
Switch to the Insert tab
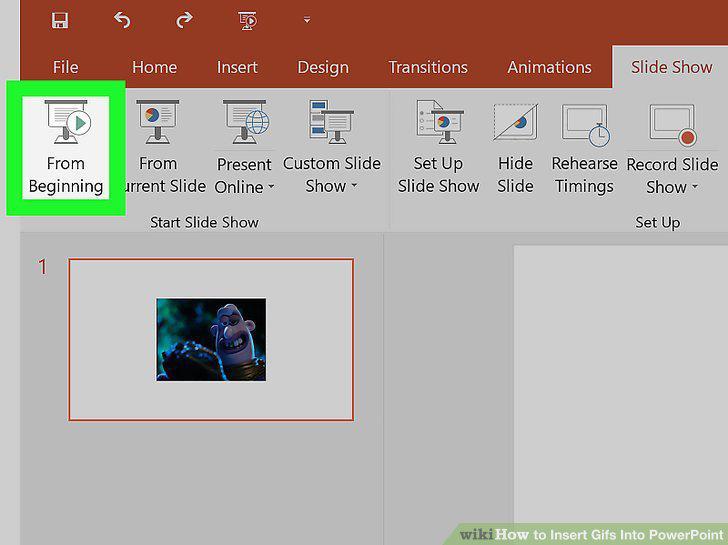point(237,67)
